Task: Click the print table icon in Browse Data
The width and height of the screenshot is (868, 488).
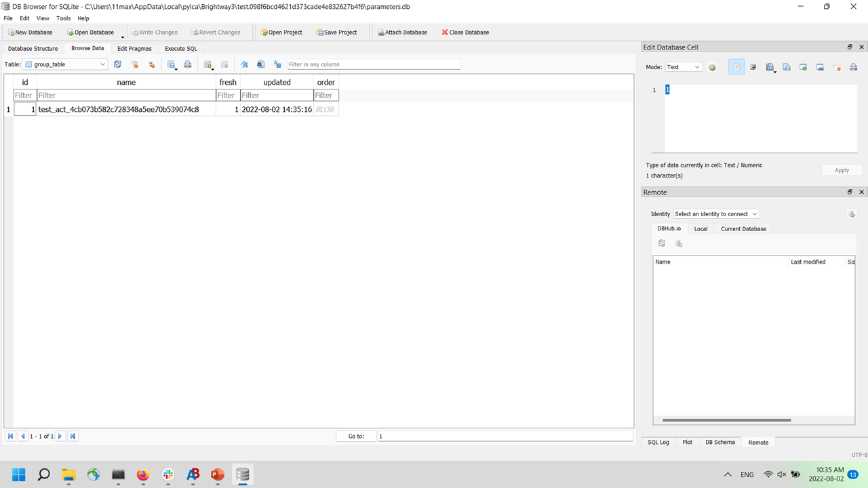Action: 188,64
